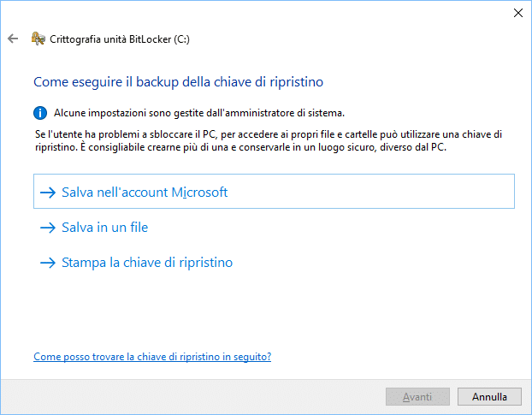Image resolution: width=532 pixels, height=415 pixels.
Task: Click the Alcune impostazioni sono gestite notice
Action: click(199, 113)
